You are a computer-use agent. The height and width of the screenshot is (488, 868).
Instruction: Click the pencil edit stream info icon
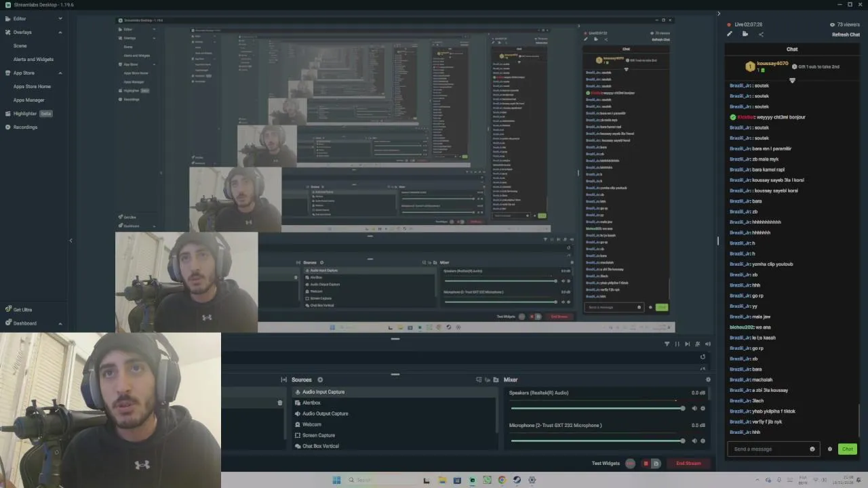coord(730,34)
